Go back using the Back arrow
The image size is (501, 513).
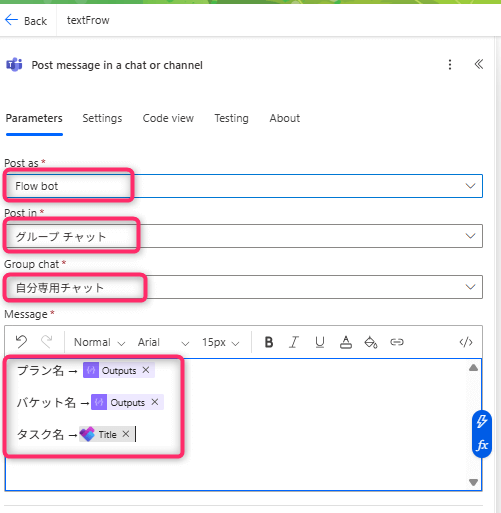pos(11,20)
